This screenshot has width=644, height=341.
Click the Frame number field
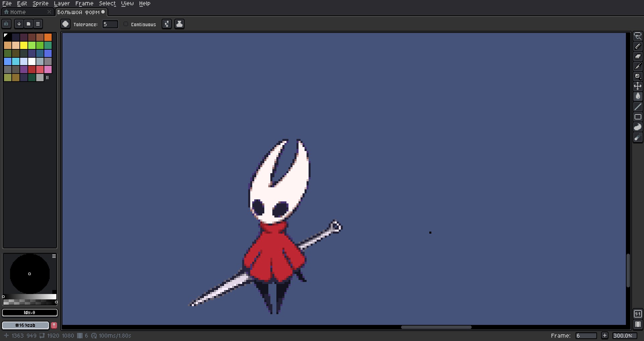coord(586,336)
